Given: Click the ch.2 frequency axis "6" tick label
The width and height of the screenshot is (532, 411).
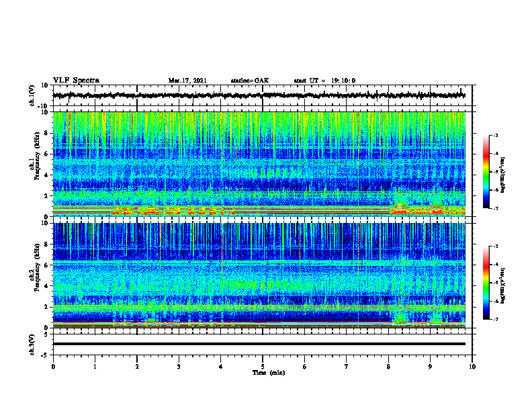Looking at the screenshot, I should (x=46, y=265).
